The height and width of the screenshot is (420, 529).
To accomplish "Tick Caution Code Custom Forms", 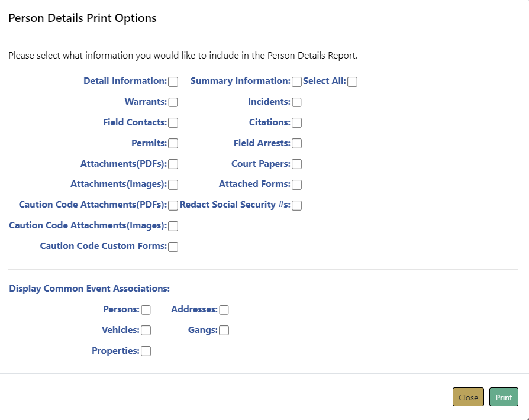I will click(173, 247).
